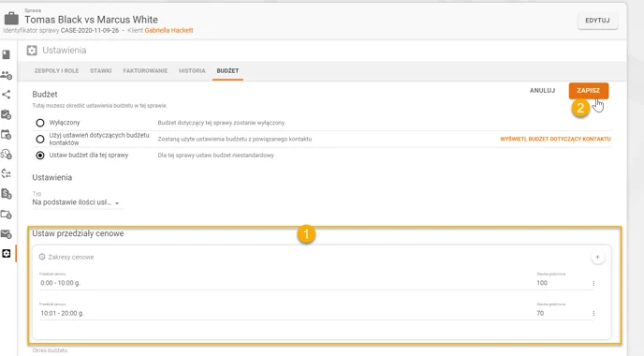Edit hourly rate field showing 70
Viewport: 644px width, 356px height.
562,313
